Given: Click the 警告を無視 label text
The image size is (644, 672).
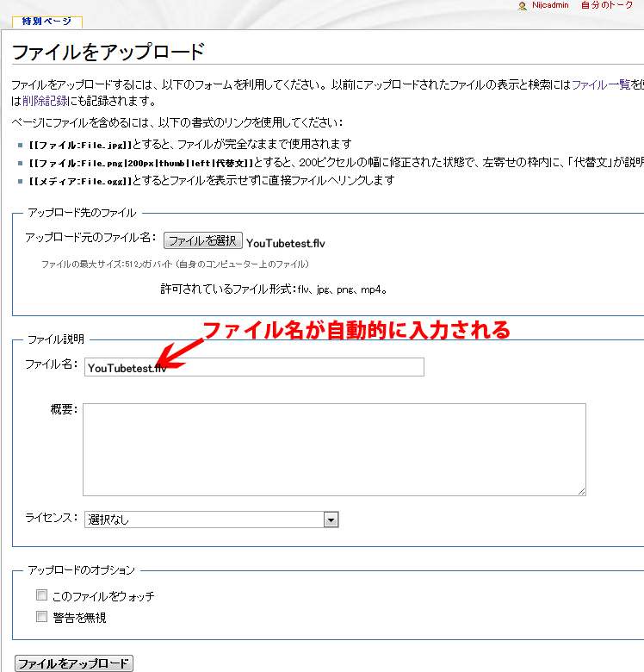Looking at the screenshot, I should click(x=79, y=618).
